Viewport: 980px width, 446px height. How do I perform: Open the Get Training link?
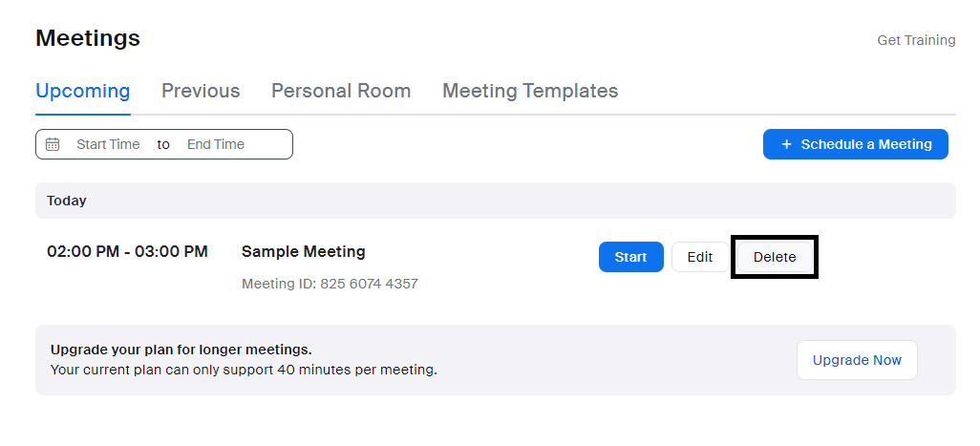(x=916, y=40)
